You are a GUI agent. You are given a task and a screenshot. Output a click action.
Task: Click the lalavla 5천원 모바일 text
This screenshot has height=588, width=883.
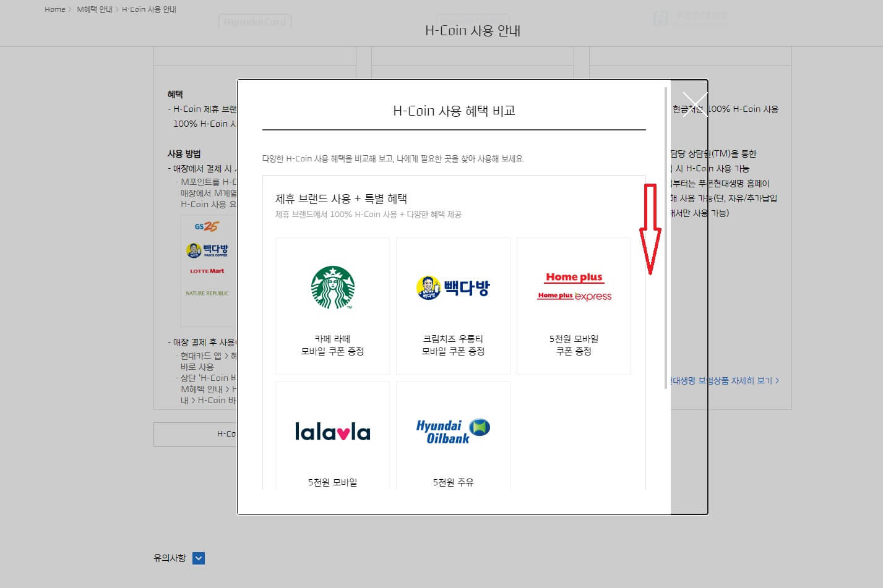(x=332, y=482)
